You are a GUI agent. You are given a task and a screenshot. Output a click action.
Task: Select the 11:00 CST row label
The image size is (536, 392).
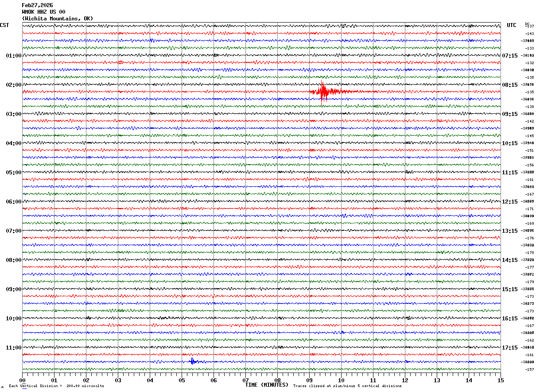14,348
